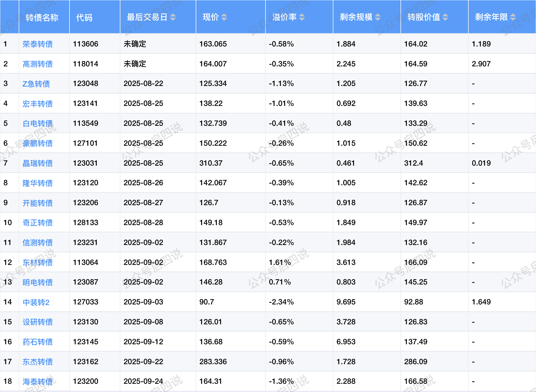536x392 pixels.
Task: Open the 宏丰转债 details link
Action: [38, 104]
